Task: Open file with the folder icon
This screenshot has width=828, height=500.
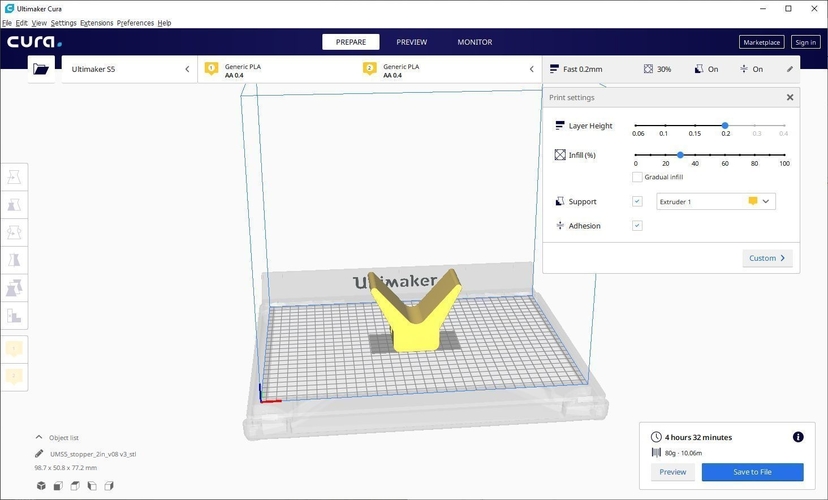Action: coord(41,69)
